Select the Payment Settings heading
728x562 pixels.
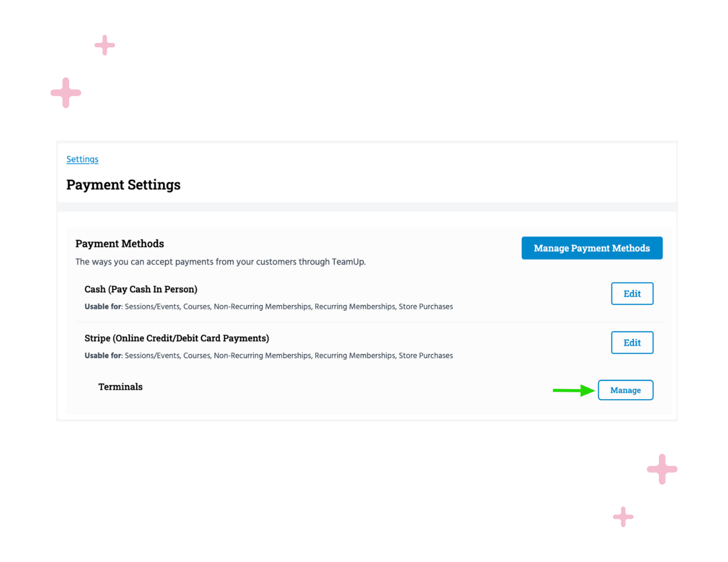point(123,185)
